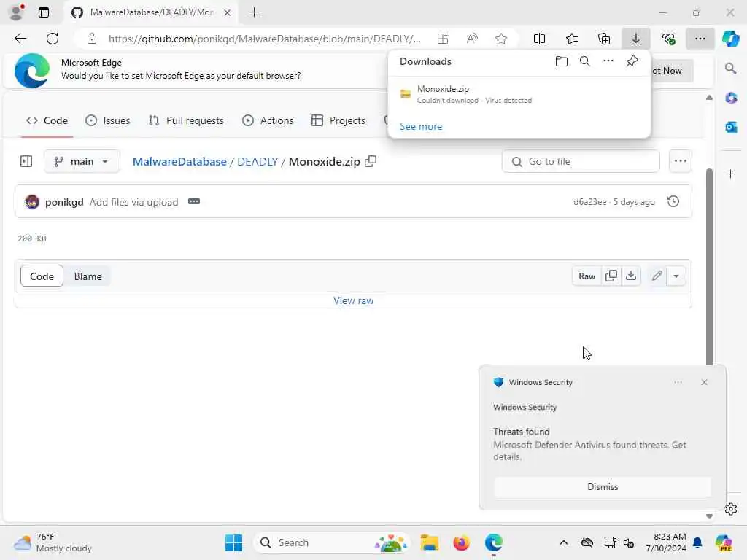
Task: Open Outlook in Edge sidebar
Action: pos(731,127)
